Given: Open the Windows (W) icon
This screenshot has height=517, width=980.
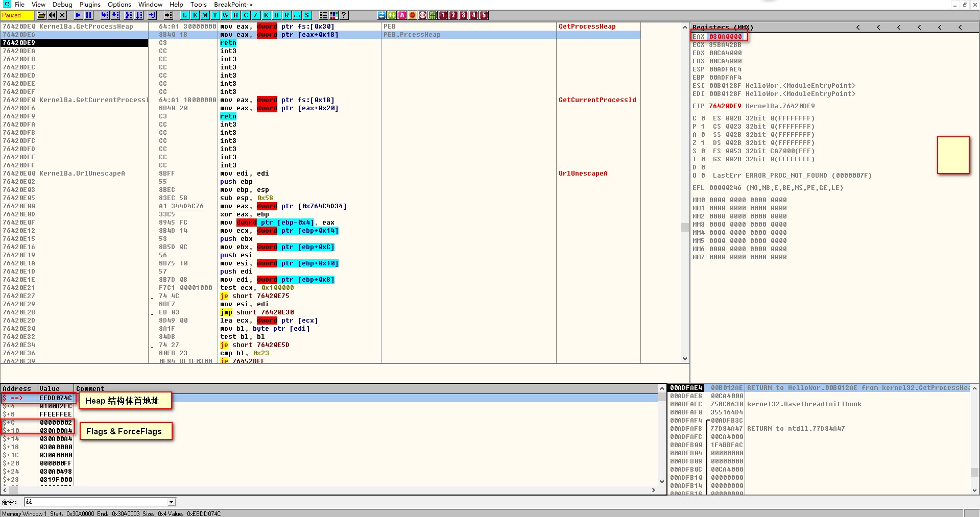Looking at the screenshot, I should [226, 15].
